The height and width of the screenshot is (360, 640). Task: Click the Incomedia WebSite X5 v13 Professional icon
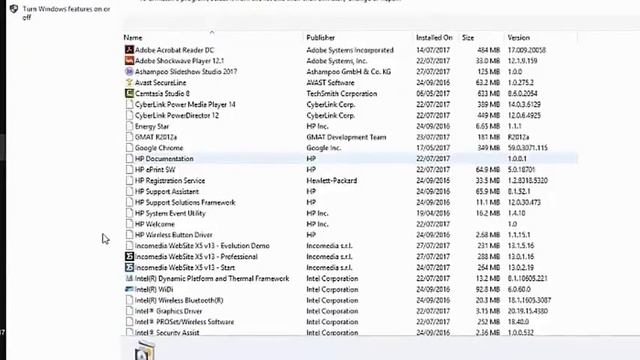[129, 257]
